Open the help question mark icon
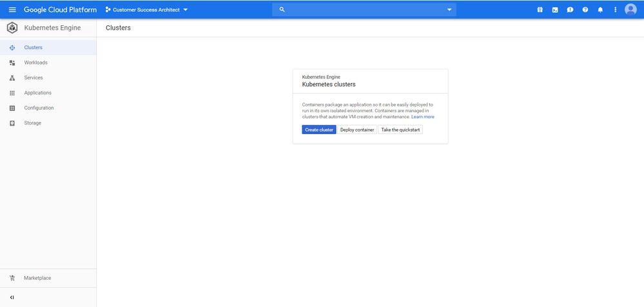The height and width of the screenshot is (307, 644). [x=585, y=10]
